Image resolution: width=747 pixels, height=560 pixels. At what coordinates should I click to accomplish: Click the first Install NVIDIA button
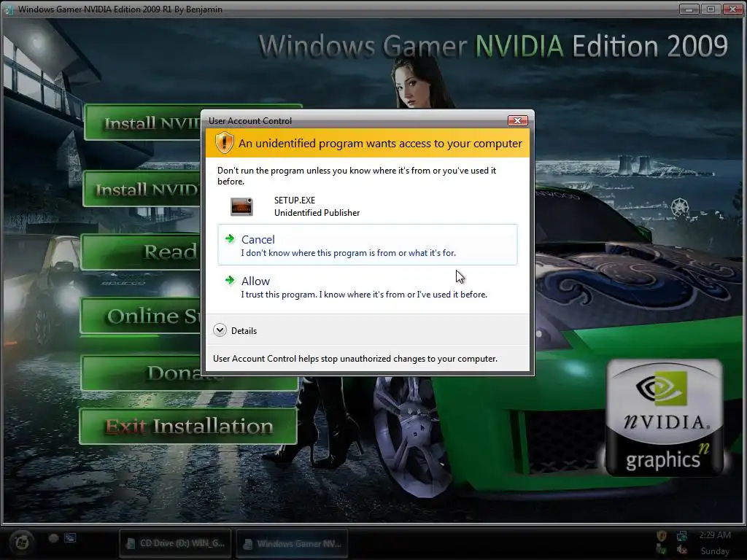point(143,122)
